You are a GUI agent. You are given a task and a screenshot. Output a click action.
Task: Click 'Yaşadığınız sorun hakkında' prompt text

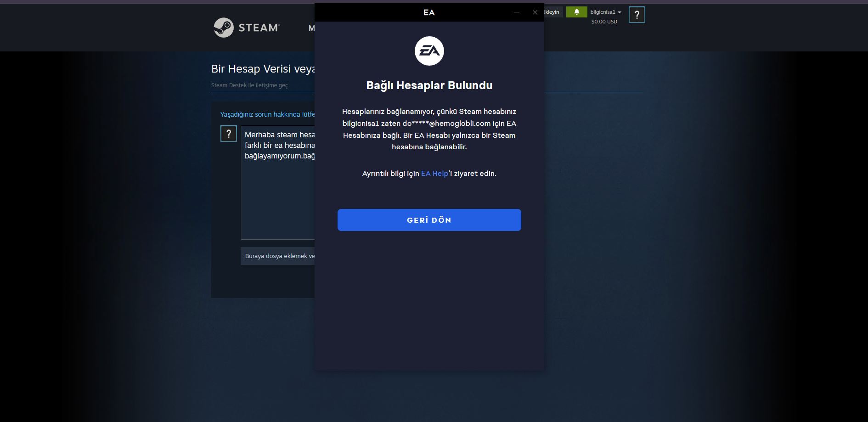tap(267, 114)
